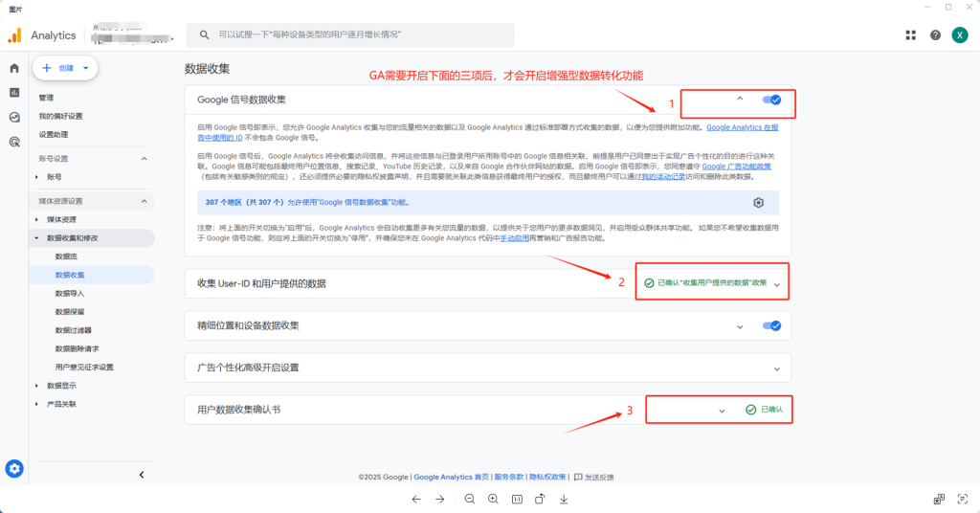980x513 pixels.
Task: Click the Analytics logo
Action: point(14,35)
